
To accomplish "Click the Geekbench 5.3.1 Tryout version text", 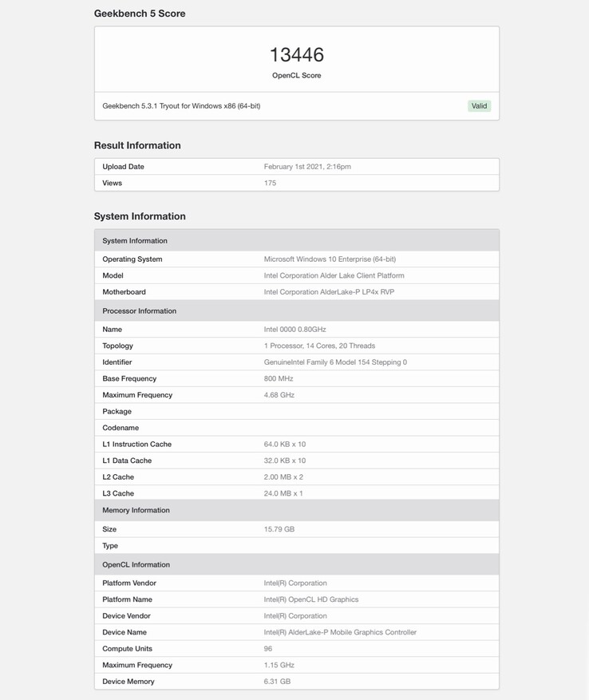I will [181, 105].
